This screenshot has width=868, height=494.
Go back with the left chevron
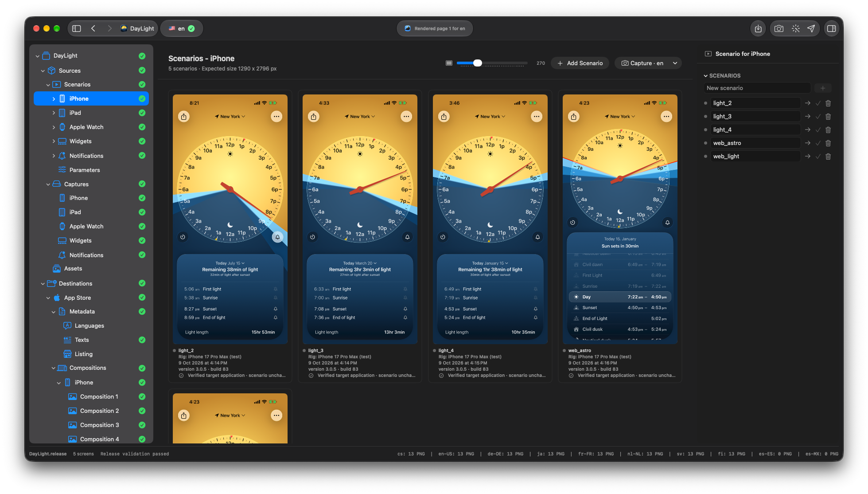(x=93, y=28)
